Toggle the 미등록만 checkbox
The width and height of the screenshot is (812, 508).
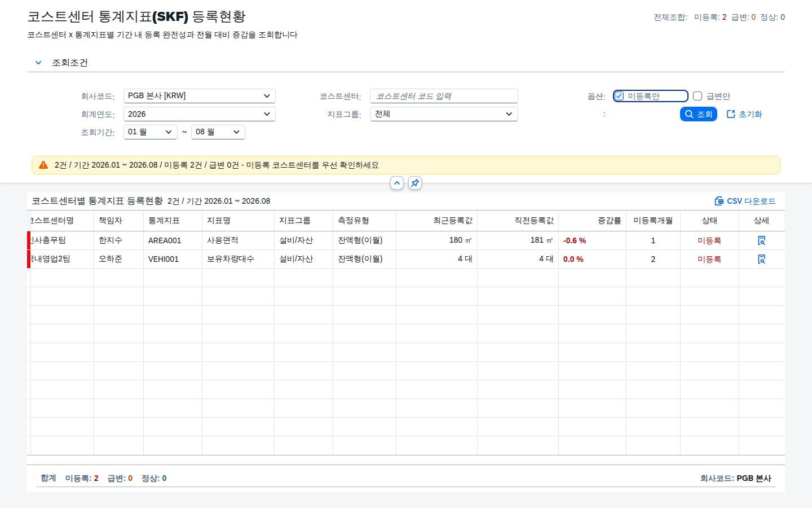pos(619,96)
